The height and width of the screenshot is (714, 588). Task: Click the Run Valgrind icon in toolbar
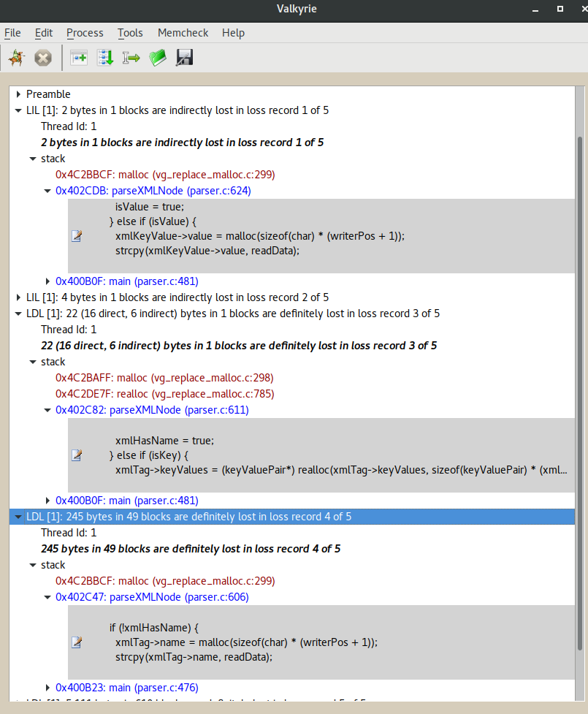pos(16,58)
